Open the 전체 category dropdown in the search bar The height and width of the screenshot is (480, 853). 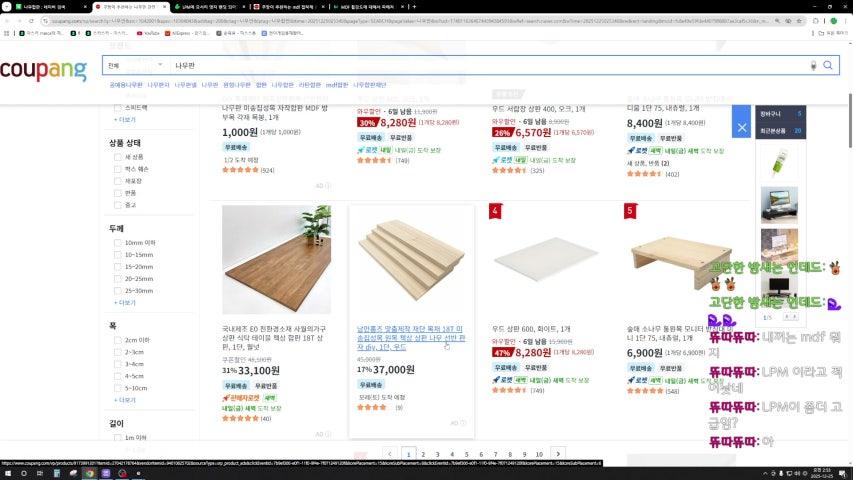point(135,65)
